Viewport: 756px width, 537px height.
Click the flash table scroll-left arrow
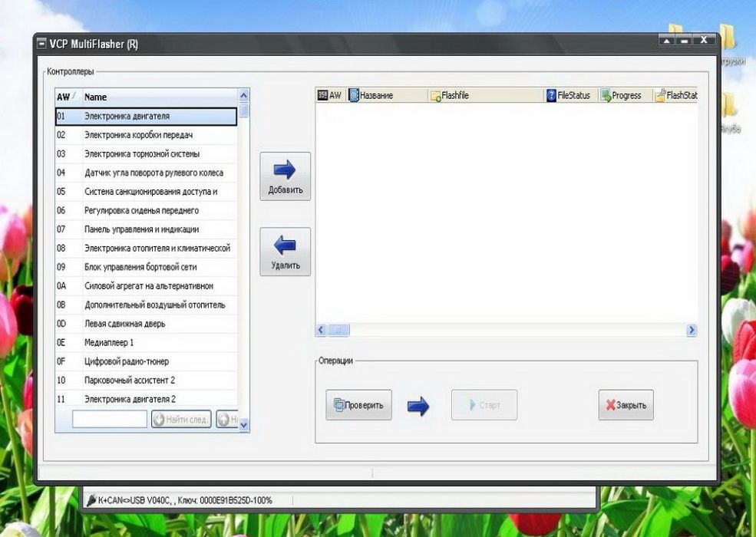click(321, 330)
